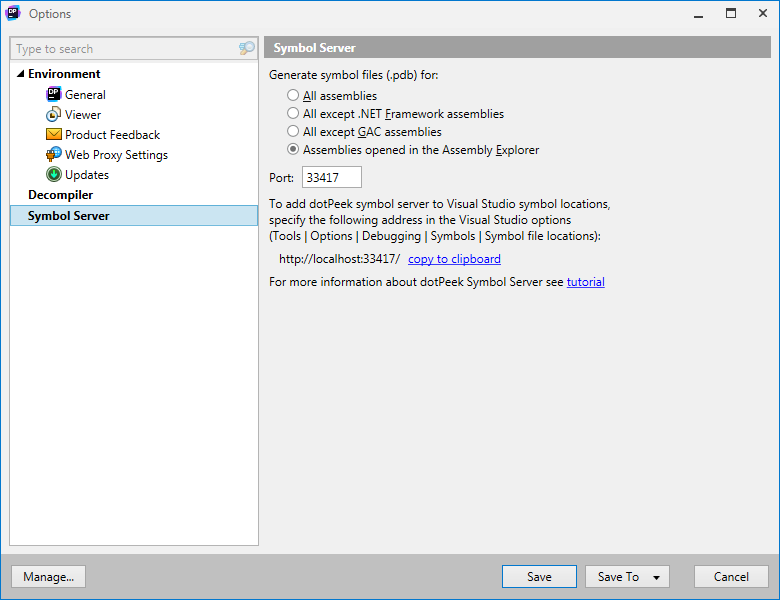
Task: Click the Web Proxy Settings globe icon
Action: click(54, 154)
